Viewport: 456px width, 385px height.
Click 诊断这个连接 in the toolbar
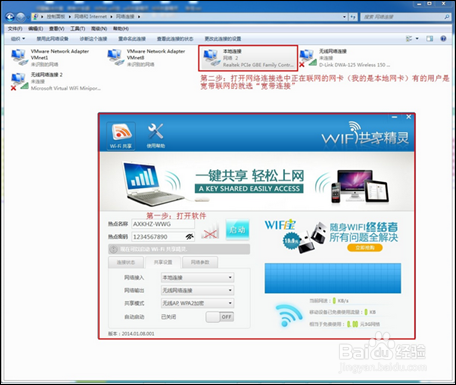pyautogui.click(x=93, y=39)
